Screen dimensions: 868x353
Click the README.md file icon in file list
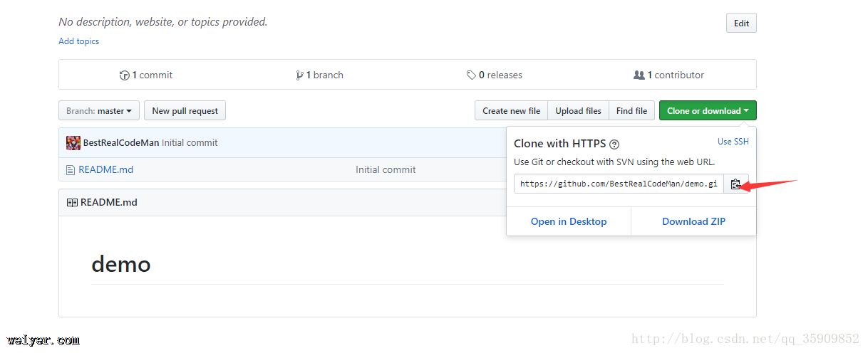coord(70,170)
